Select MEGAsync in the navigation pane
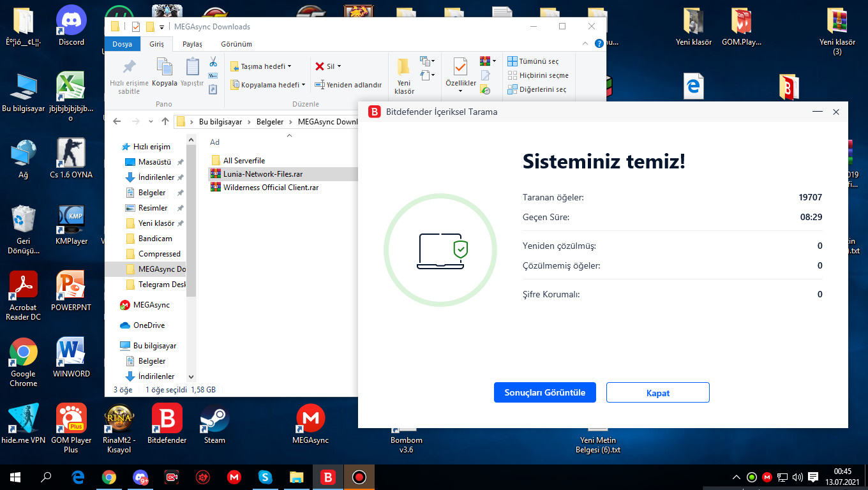Viewport: 868px width, 490px height. 151,305
